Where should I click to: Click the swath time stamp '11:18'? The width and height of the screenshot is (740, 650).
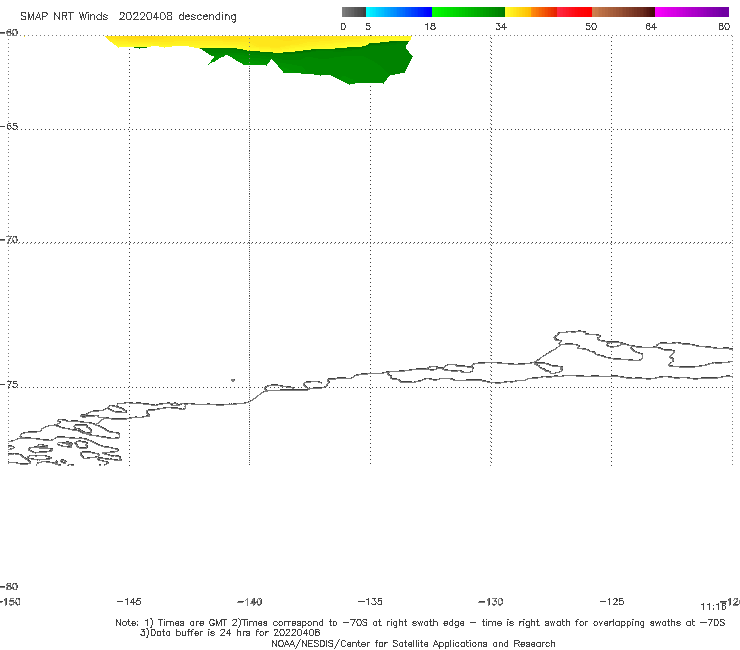(713, 607)
